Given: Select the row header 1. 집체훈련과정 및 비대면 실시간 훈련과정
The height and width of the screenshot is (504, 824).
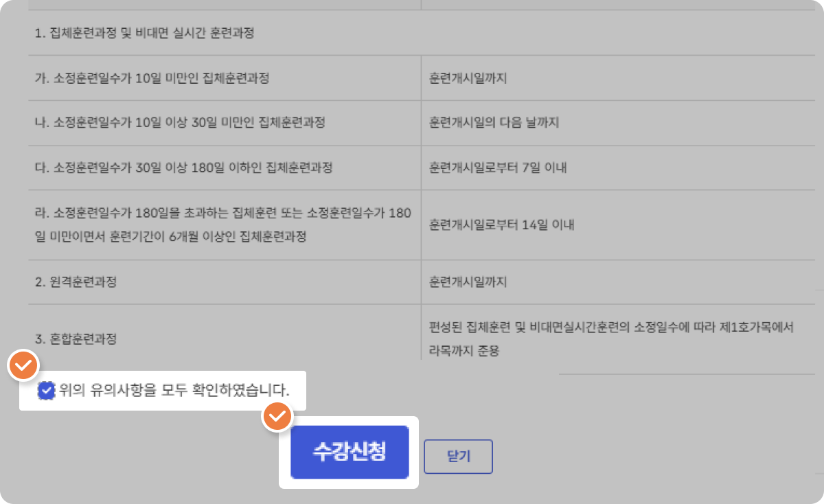Looking at the screenshot, I should (x=144, y=33).
